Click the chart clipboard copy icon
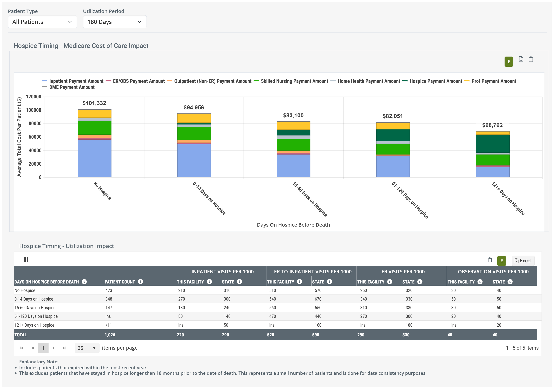 pyautogui.click(x=531, y=59)
